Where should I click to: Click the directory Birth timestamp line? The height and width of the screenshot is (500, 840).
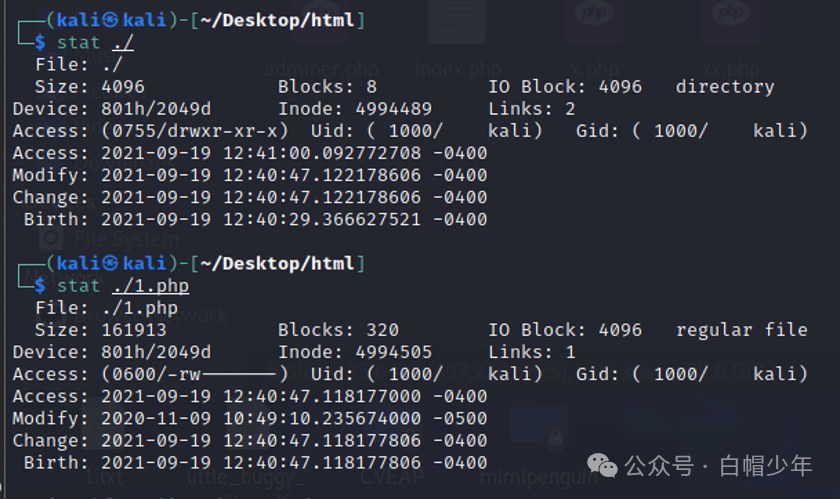[256, 220]
